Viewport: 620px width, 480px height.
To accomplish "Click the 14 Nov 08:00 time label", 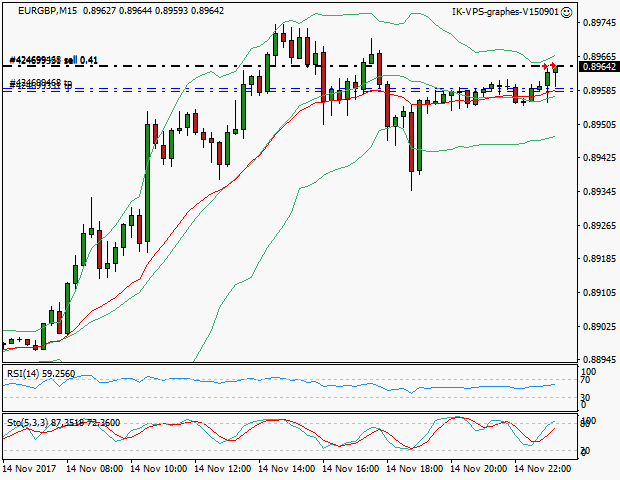I will point(95,469).
